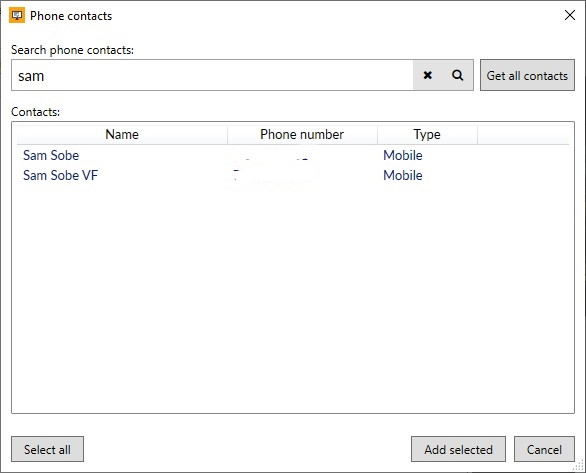This screenshot has height=473, width=586.
Task: Click Mobile type for Sam Sobe VF
Action: [403, 176]
